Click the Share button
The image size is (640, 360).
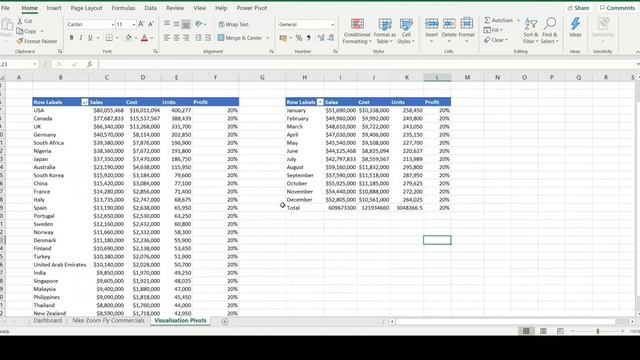(x=578, y=8)
